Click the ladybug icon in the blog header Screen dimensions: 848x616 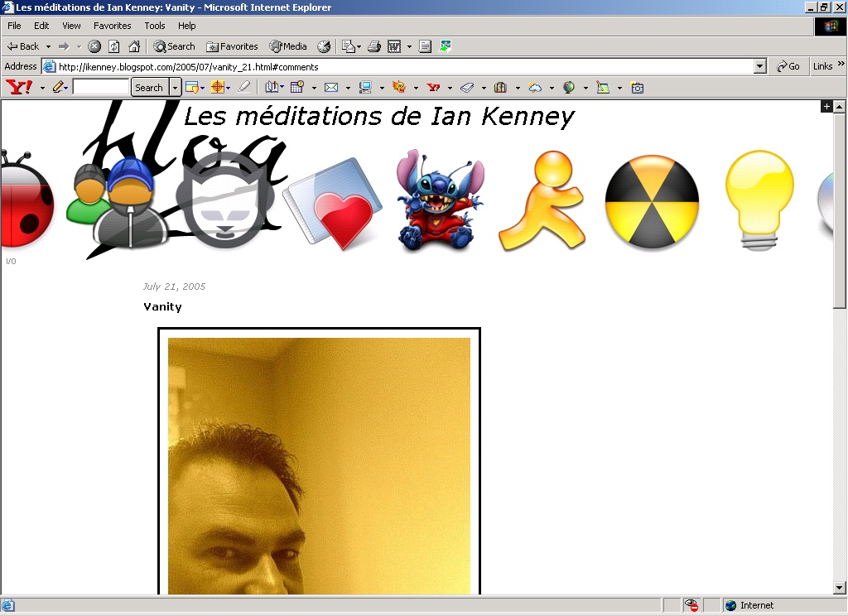(x=26, y=200)
